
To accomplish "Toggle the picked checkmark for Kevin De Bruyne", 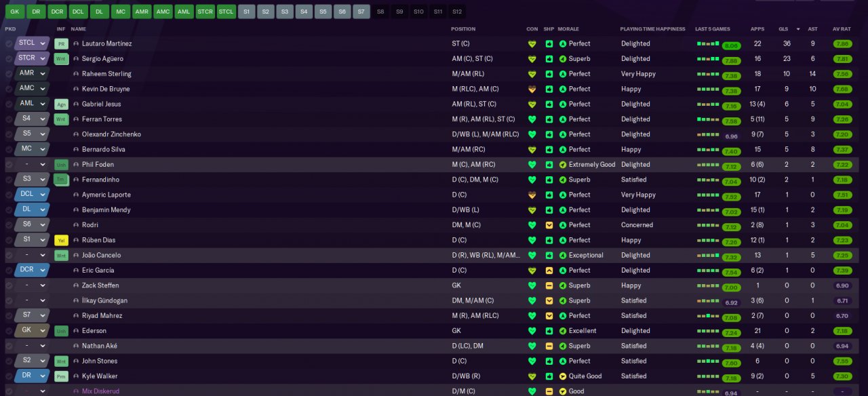I will pyautogui.click(x=9, y=89).
